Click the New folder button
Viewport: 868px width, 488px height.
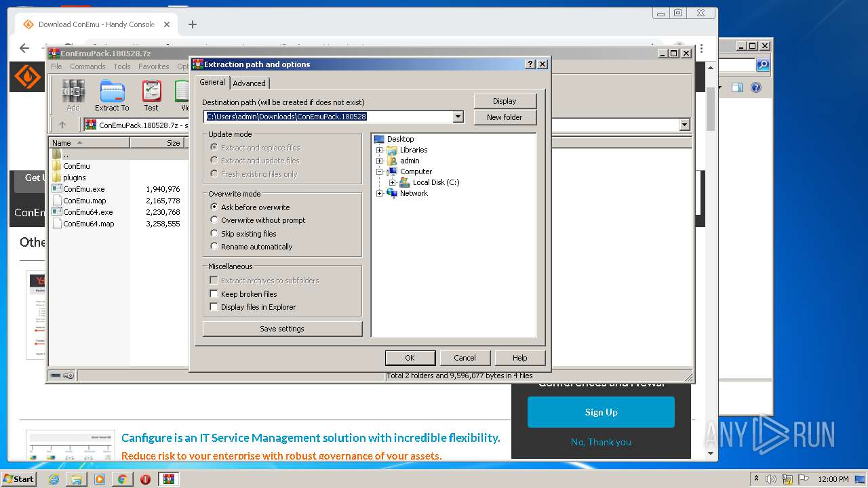coord(505,117)
